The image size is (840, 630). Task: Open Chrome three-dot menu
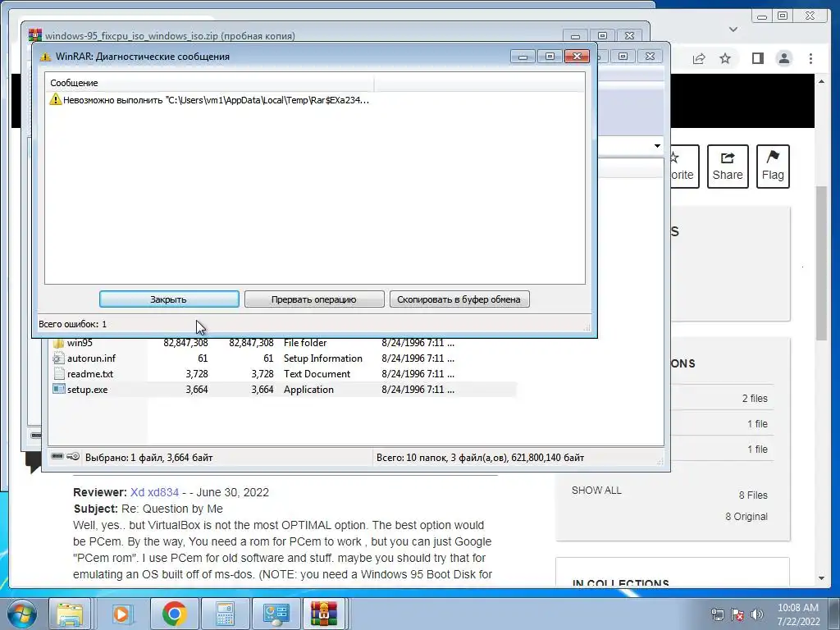point(810,58)
